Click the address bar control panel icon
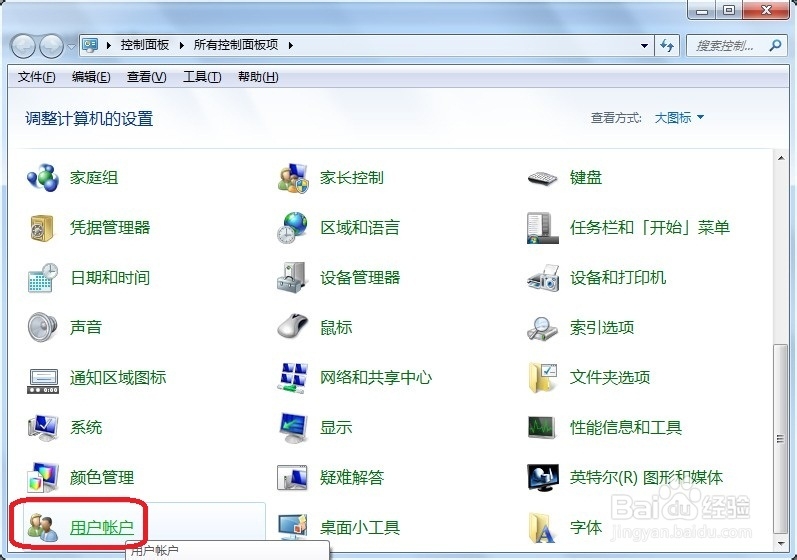The width and height of the screenshot is (797, 560). pyautogui.click(x=90, y=45)
